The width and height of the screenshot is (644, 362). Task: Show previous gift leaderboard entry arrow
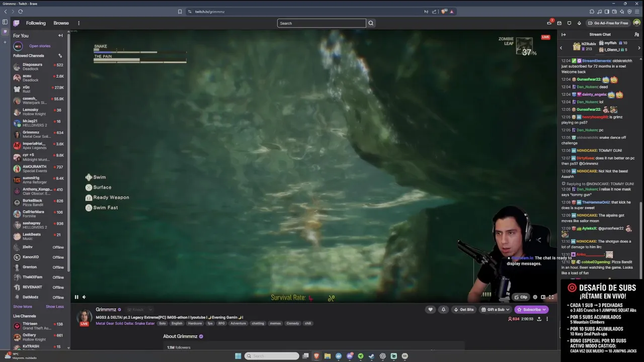point(561,48)
